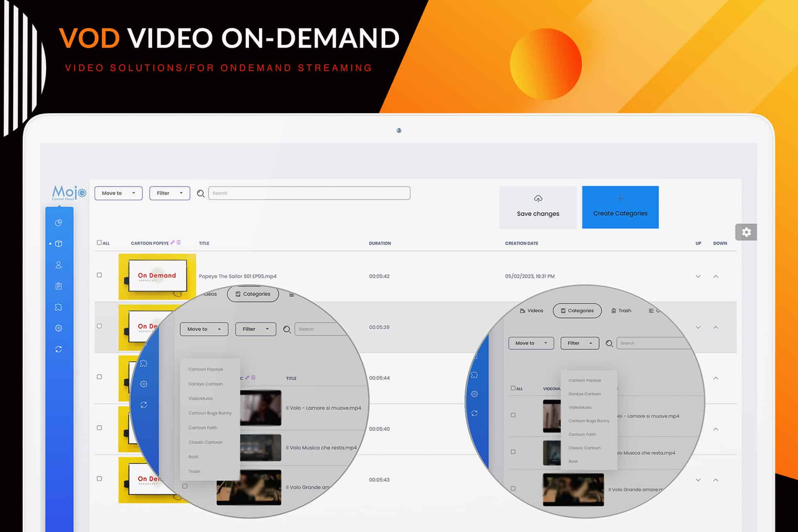Screen dimensions: 798x532
Task: Select the Categories tab in the left zoom circle
Action: (253, 294)
